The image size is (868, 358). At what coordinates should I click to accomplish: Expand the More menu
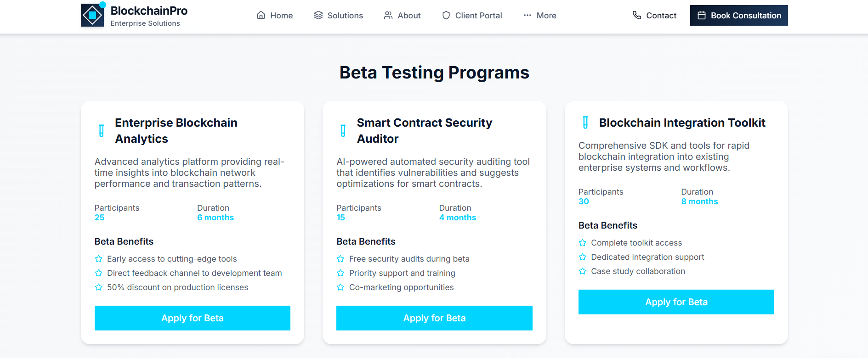pos(540,15)
